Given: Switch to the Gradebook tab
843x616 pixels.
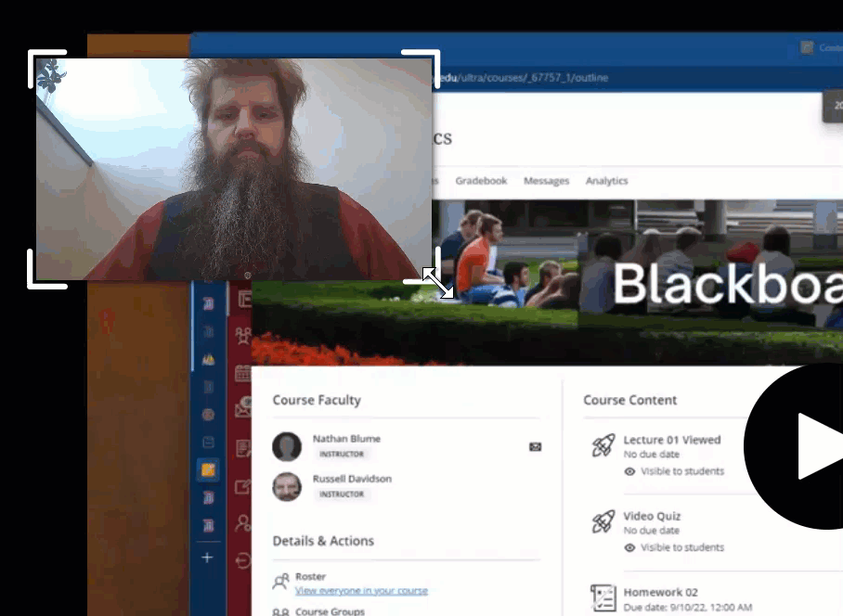Looking at the screenshot, I should pos(481,181).
